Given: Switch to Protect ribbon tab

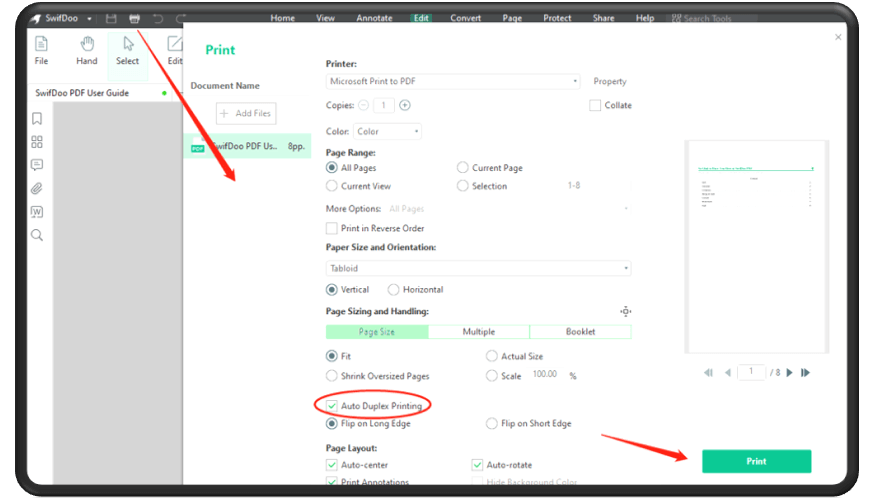Looking at the screenshot, I should (x=557, y=18).
